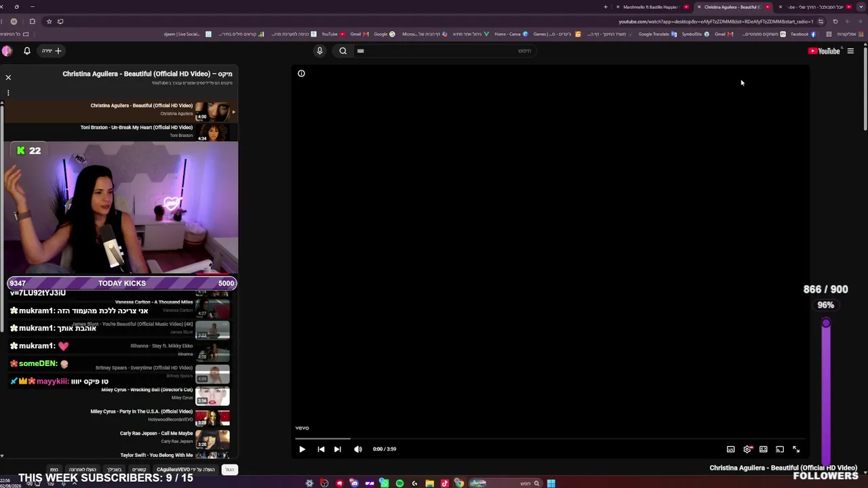
Task: Start voice search with the microphone icon
Action: coord(319,51)
